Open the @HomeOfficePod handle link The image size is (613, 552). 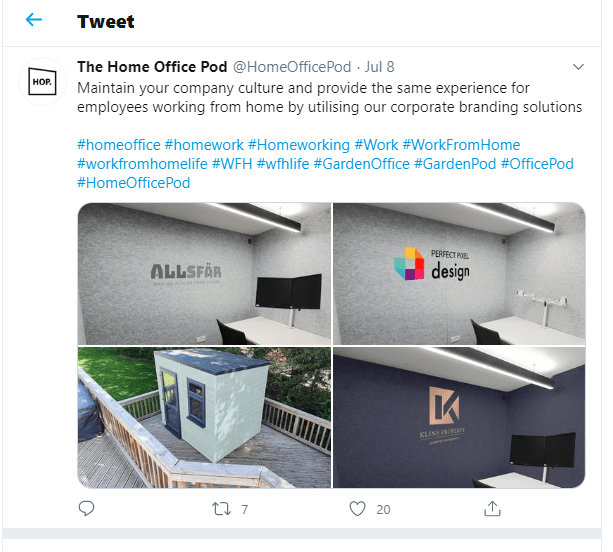[x=292, y=67]
